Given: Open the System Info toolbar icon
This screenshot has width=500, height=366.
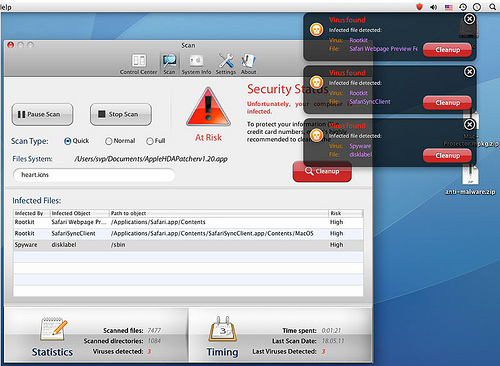Looking at the screenshot, I should point(196,64).
